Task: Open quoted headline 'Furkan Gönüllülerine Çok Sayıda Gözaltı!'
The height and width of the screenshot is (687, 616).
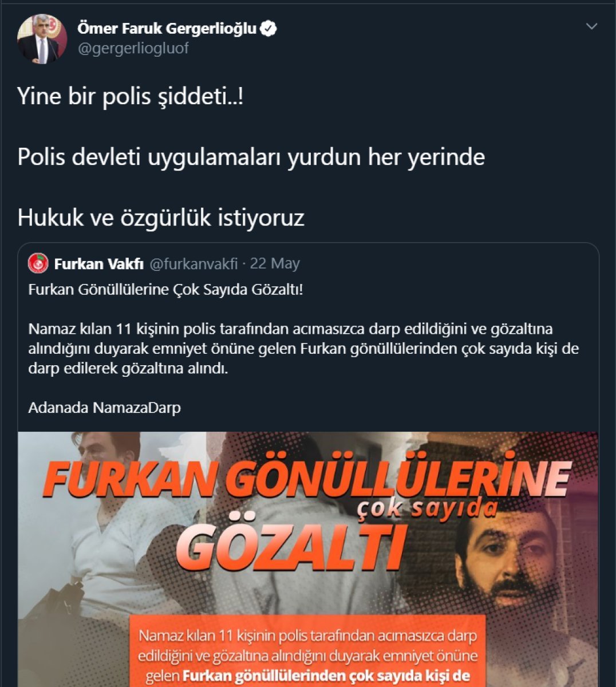Action: tap(165, 290)
